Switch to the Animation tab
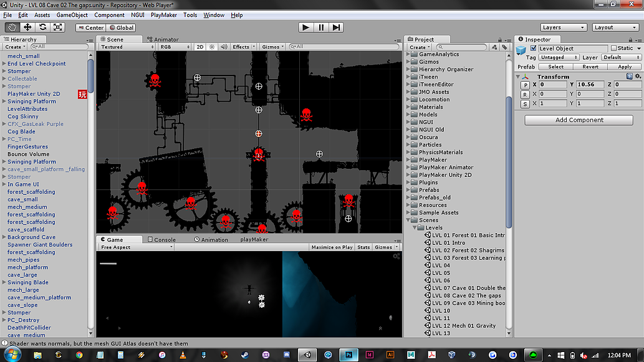Screen dimensions: 644x362 211,240
